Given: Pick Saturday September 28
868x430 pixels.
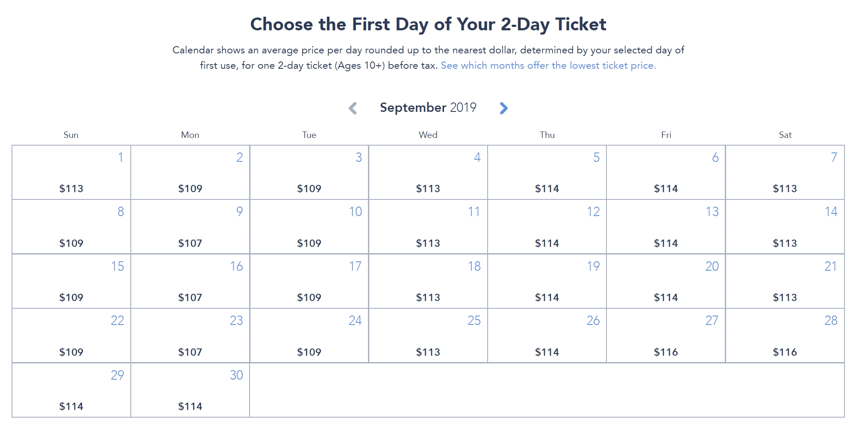Looking at the screenshot, I should (x=785, y=336).
